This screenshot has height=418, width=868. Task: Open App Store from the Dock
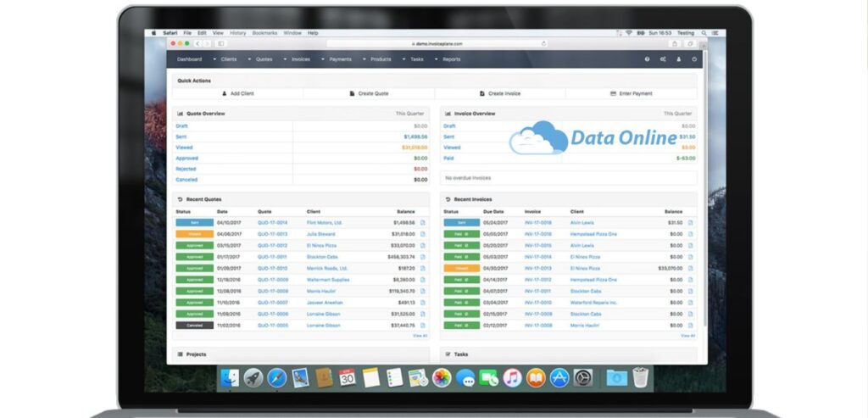[559, 378]
